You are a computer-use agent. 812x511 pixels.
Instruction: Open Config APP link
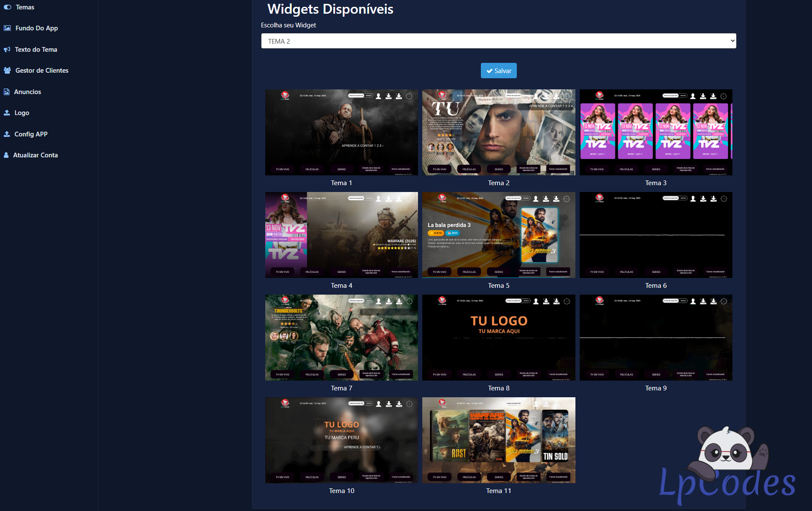click(31, 134)
